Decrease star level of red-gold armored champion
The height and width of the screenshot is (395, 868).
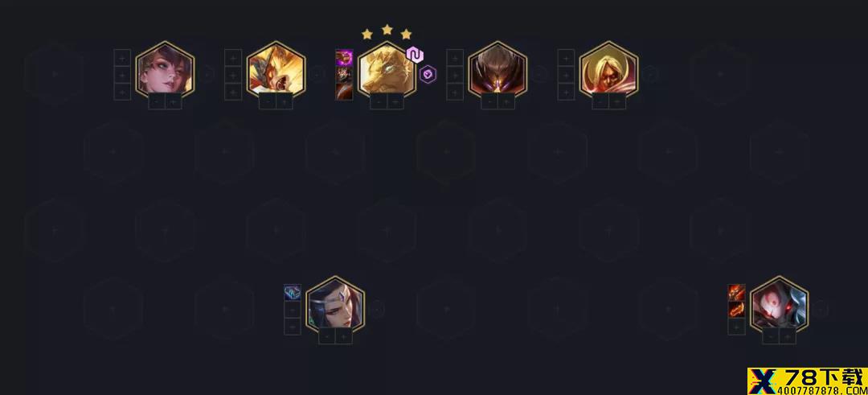(x=268, y=101)
